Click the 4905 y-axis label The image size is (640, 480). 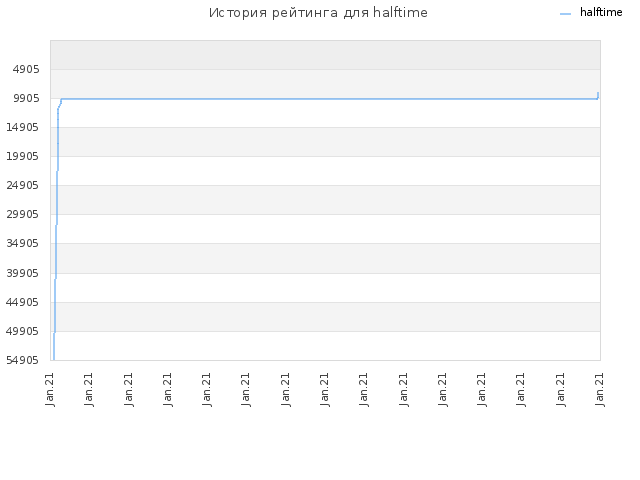click(26, 69)
